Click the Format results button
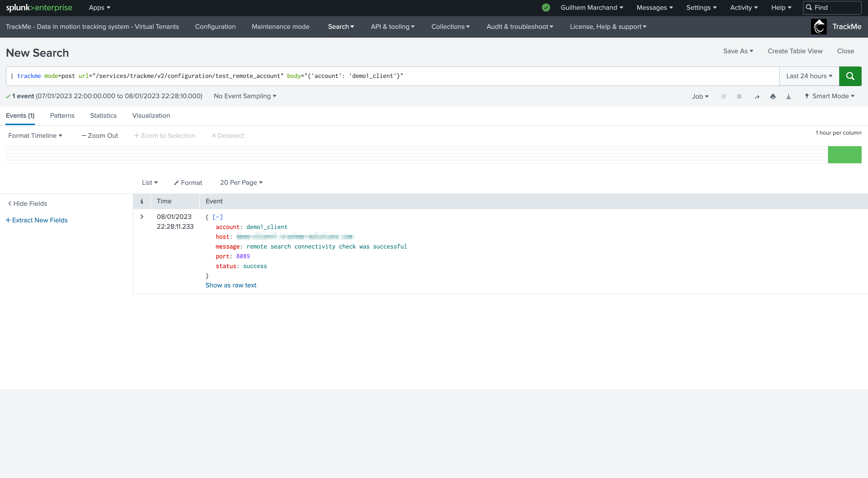868x478 pixels. (188, 183)
